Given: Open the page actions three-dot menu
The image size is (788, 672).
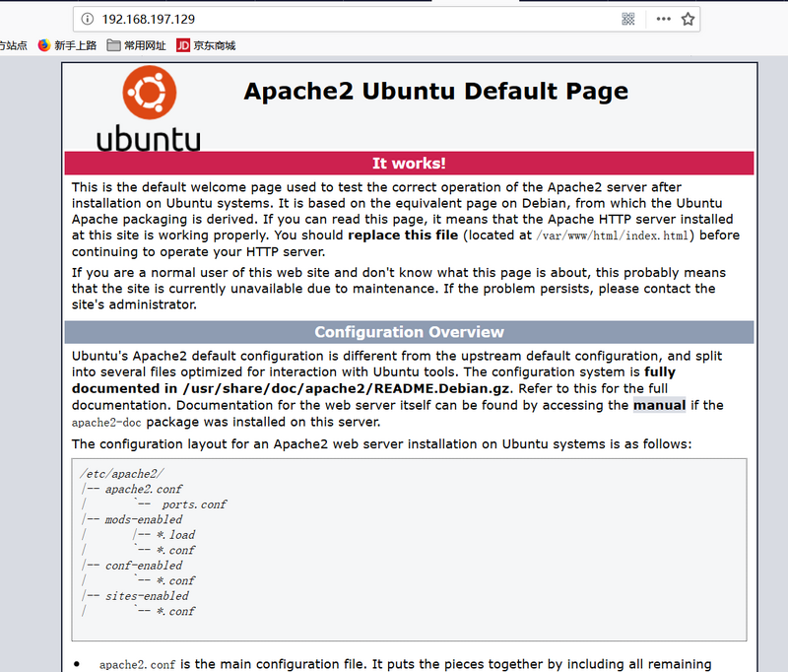Looking at the screenshot, I should pyautogui.click(x=663, y=19).
